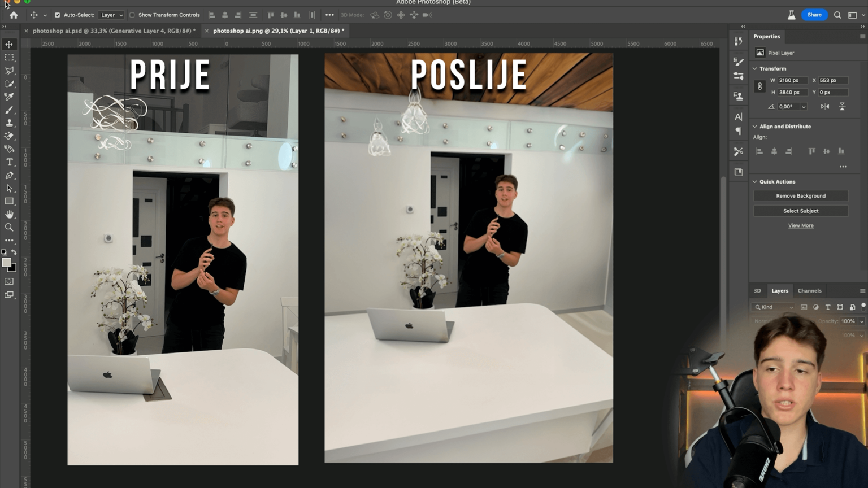Toggle type layer filter in Layers panel

pyautogui.click(x=828, y=307)
